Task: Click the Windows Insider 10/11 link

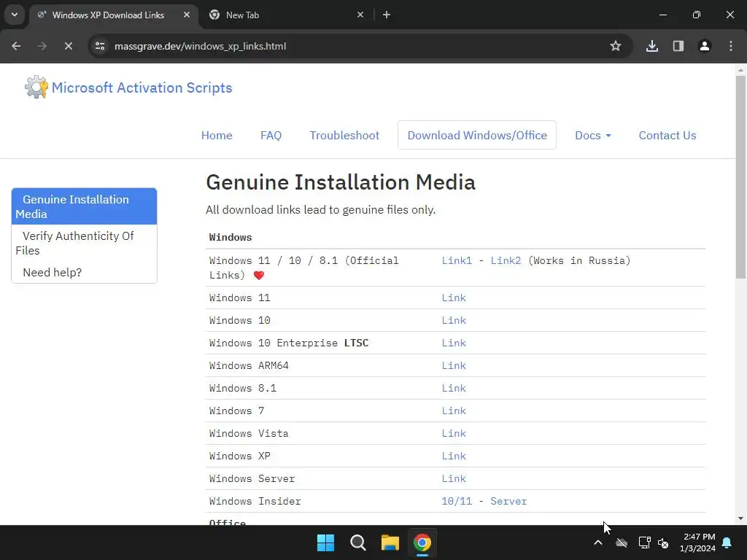Action: tap(457, 501)
